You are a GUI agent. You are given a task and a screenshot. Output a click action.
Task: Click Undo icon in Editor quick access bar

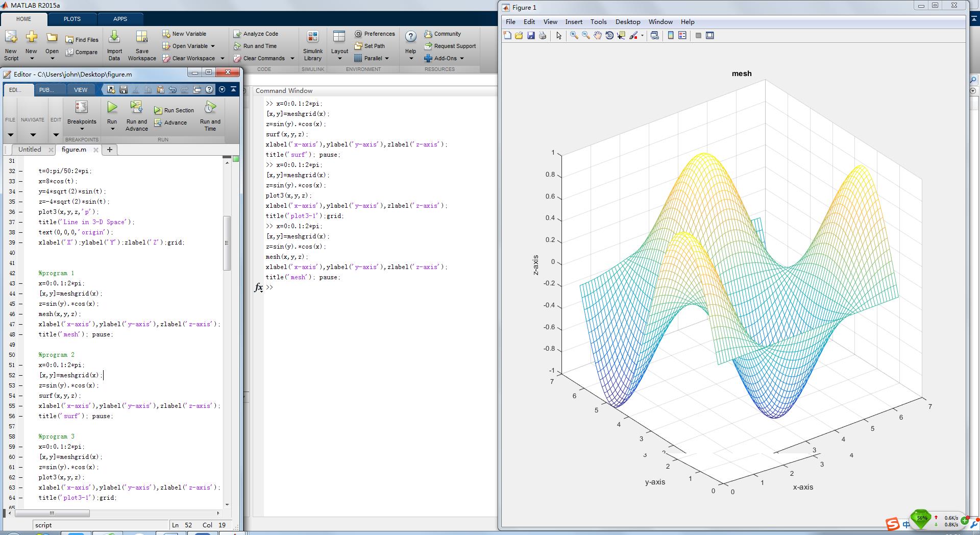[173, 89]
